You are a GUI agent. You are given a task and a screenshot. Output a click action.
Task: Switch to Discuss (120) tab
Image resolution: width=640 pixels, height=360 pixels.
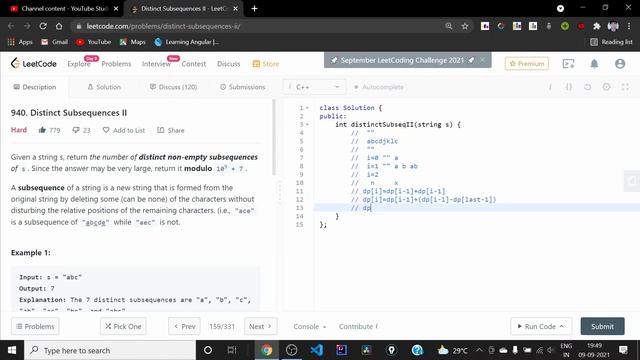pyautogui.click(x=173, y=87)
